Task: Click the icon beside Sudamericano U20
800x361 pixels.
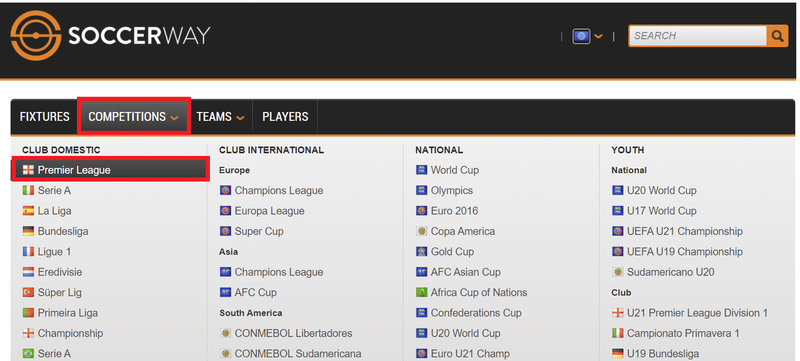Action: 617,272
